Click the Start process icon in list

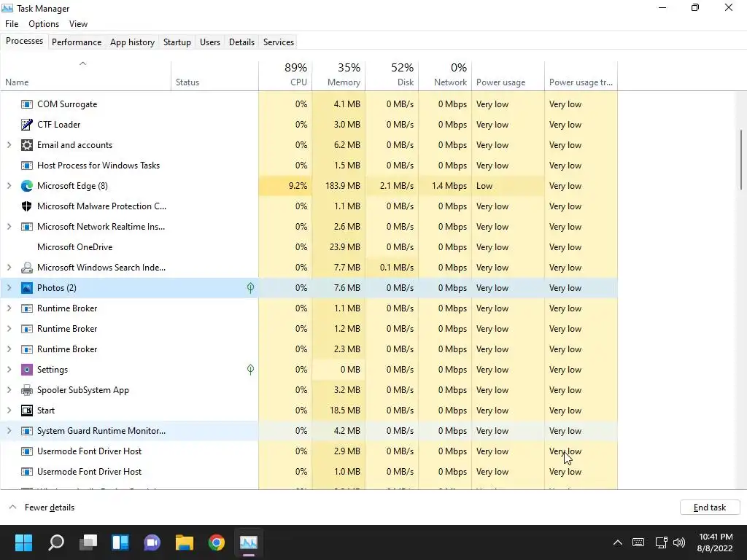pos(27,411)
